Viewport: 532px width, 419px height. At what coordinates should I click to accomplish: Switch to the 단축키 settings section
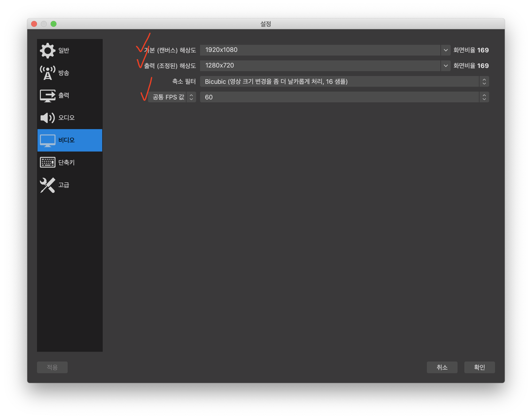point(66,162)
